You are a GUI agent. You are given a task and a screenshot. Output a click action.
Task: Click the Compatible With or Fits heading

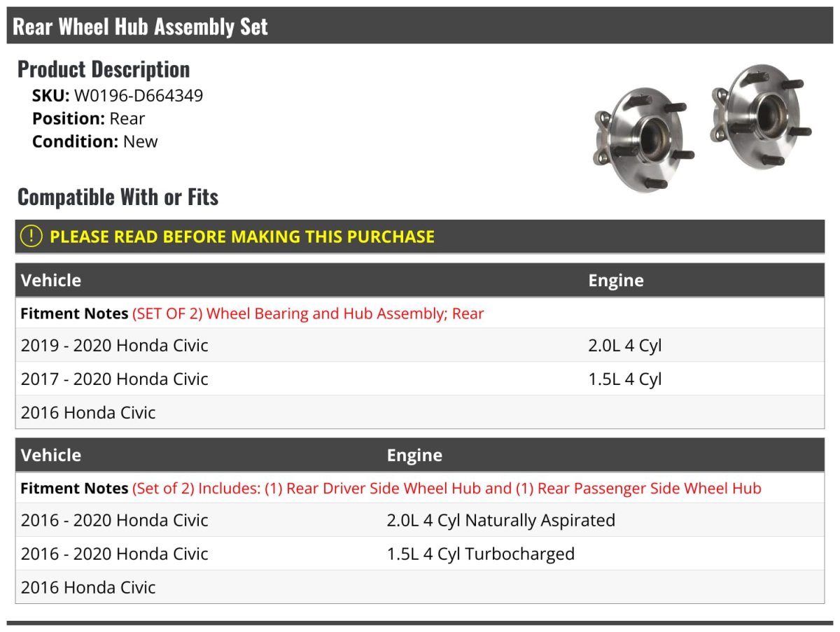click(x=118, y=197)
